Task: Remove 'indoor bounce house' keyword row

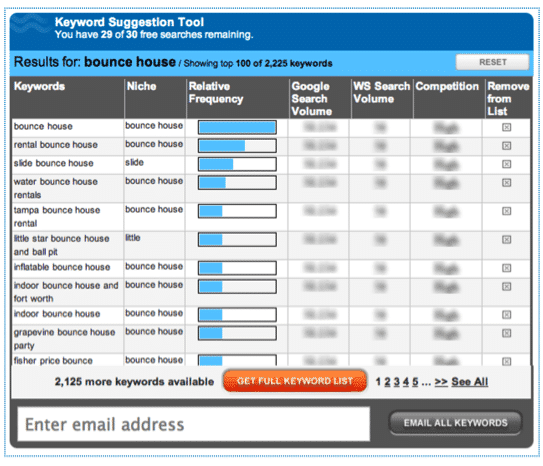Action: click(x=506, y=315)
